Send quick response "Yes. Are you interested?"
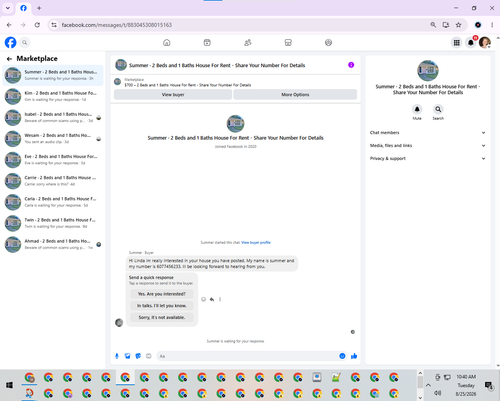This screenshot has width=500, height=401. (162, 294)
